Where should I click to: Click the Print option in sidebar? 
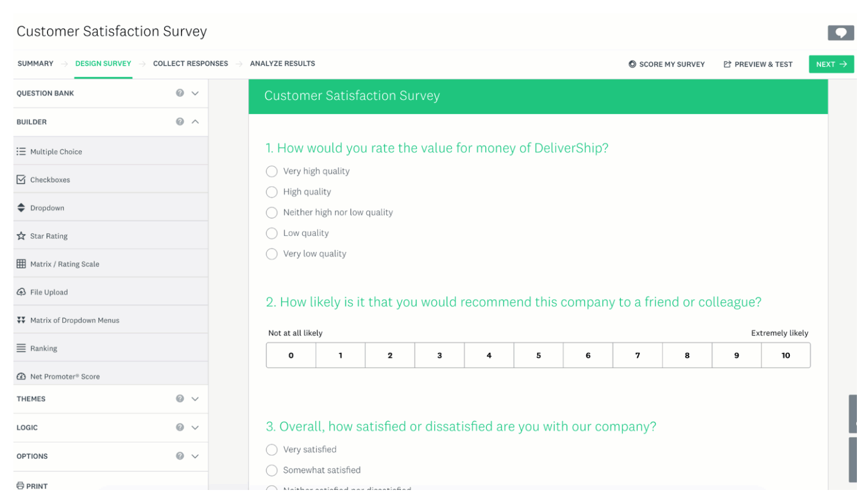pyautogui.click(x=32, y=486)
